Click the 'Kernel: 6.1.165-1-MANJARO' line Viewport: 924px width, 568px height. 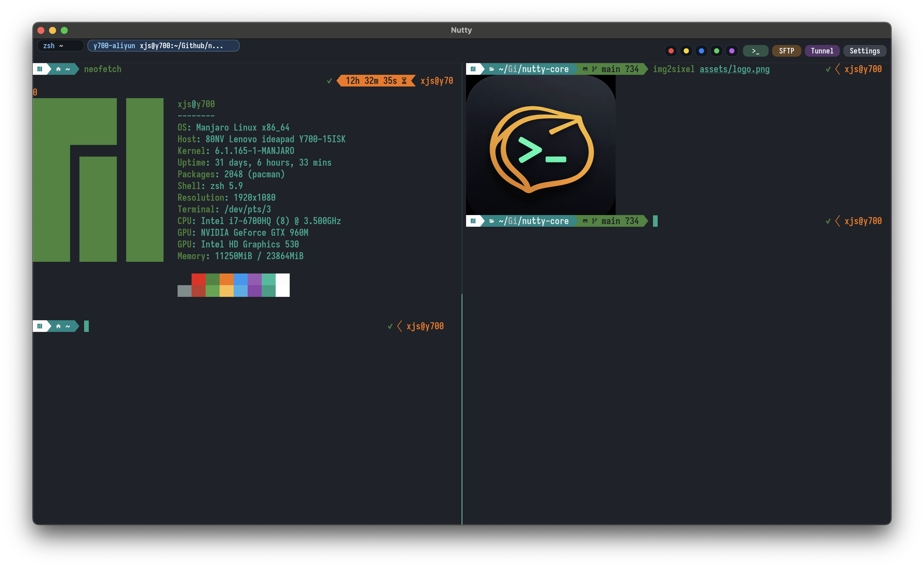236,151
